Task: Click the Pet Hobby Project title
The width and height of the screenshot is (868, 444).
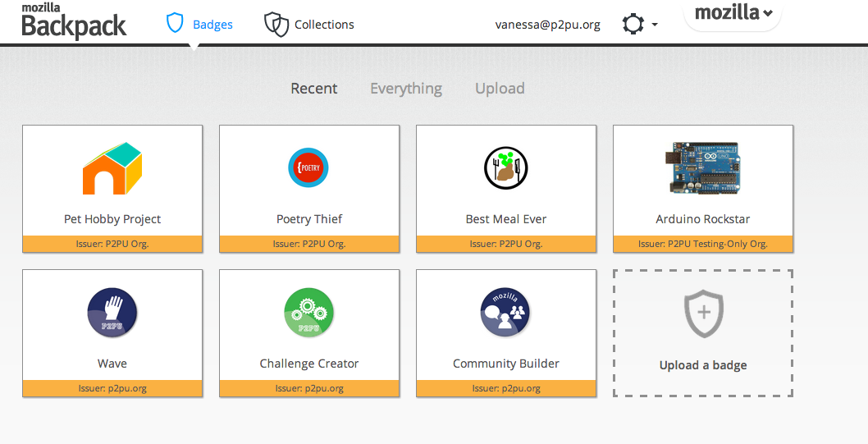Action: [x=112, y=219]
